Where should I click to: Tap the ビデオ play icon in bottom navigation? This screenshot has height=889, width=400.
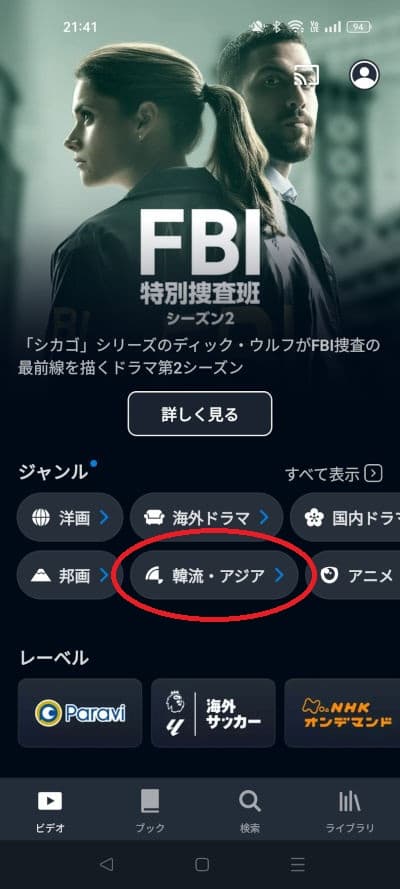click(x=50, y=801)
